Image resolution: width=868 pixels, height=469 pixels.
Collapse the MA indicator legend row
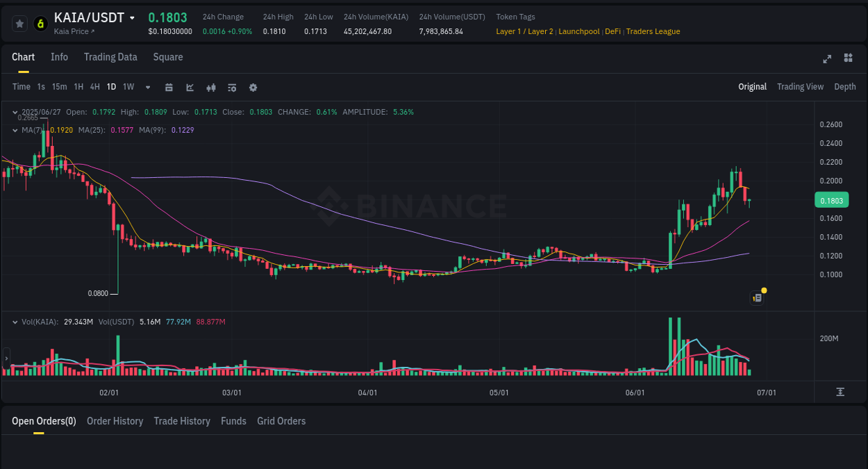[x=15, y=130]
